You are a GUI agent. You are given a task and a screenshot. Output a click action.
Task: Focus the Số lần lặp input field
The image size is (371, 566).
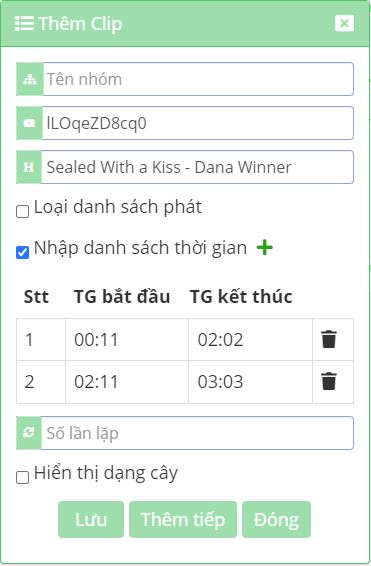(x=197, y=433)
